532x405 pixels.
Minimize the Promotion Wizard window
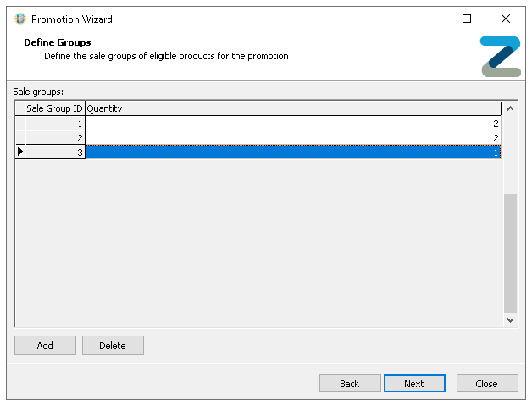[x=428, y=19]
